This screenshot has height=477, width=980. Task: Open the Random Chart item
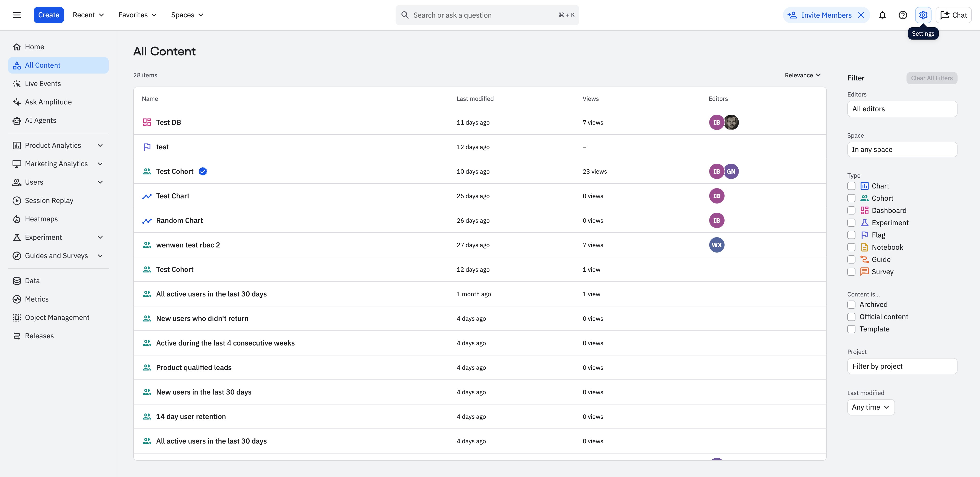pyautogui.click(x=179, y=220)
